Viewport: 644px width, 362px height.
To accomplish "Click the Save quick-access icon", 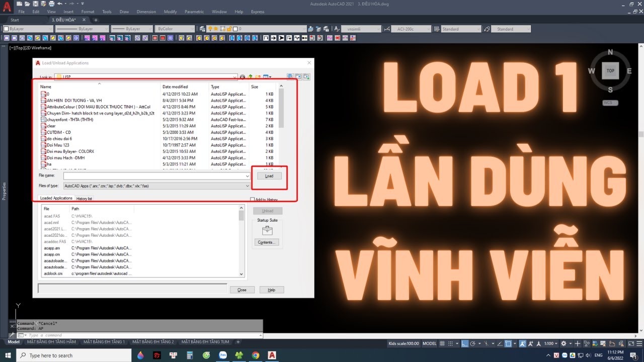I will [x=35, y=4].
